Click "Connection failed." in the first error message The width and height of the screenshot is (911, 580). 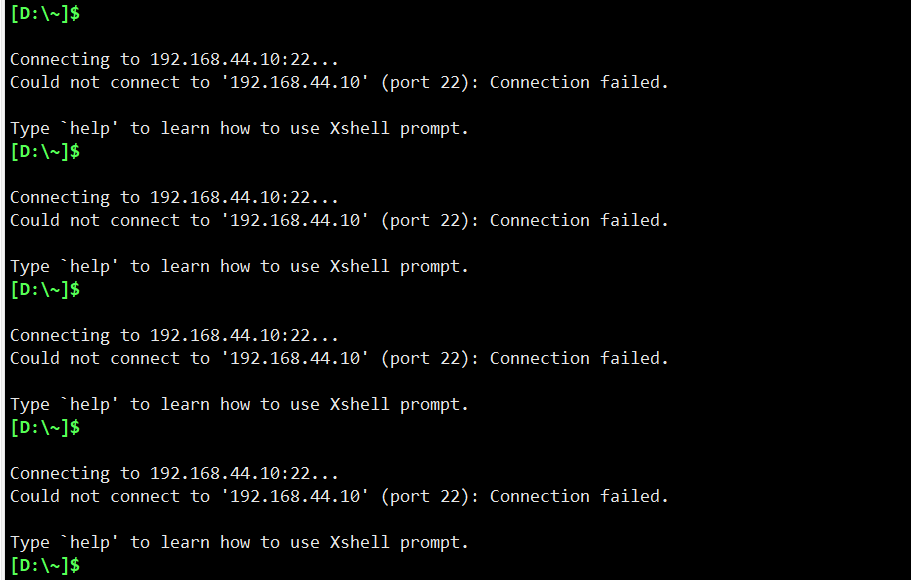click(x=579, y=82)
